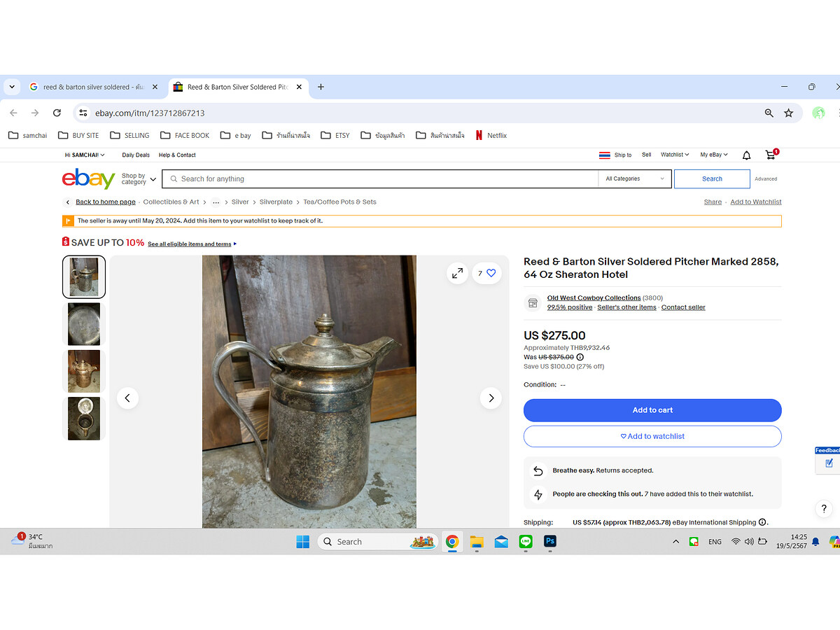Image resolution: width=840 pixels, height=630 pixels.
Task: Click the price info icon next to Was price
Action: [580, 357]
